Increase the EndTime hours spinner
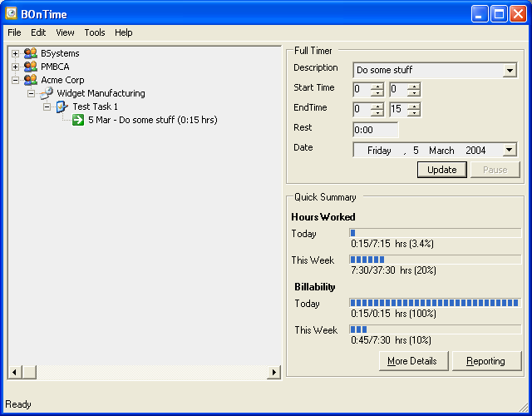 coord(377,106)
